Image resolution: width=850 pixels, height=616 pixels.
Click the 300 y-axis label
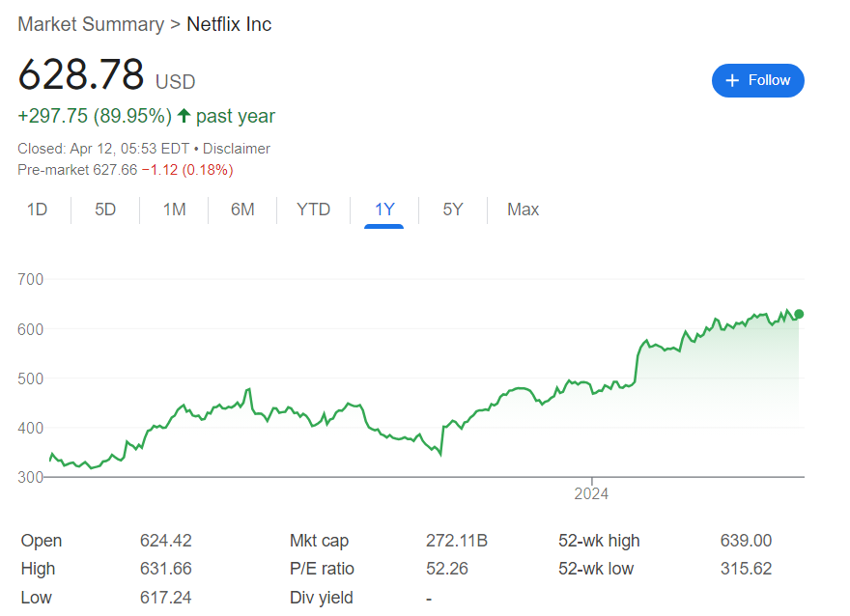tap(30, 477)
